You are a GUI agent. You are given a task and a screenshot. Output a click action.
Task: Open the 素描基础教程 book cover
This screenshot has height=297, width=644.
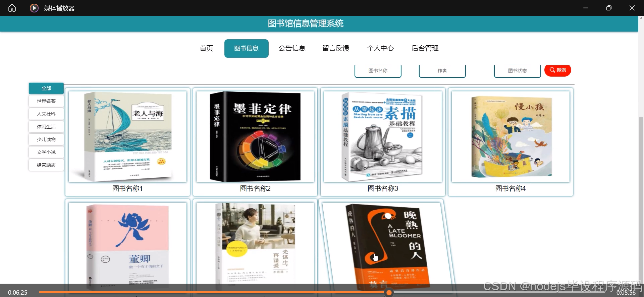pos(383,137)
